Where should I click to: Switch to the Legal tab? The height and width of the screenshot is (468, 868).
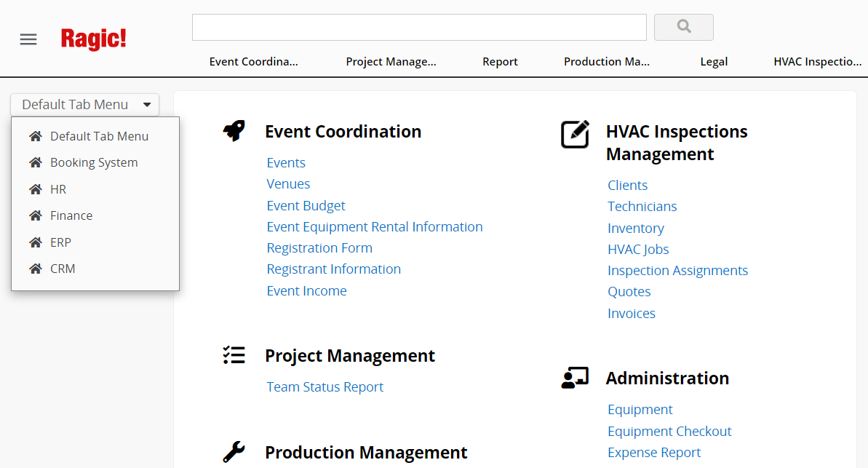pyautogui.click(x=714, y=61)
